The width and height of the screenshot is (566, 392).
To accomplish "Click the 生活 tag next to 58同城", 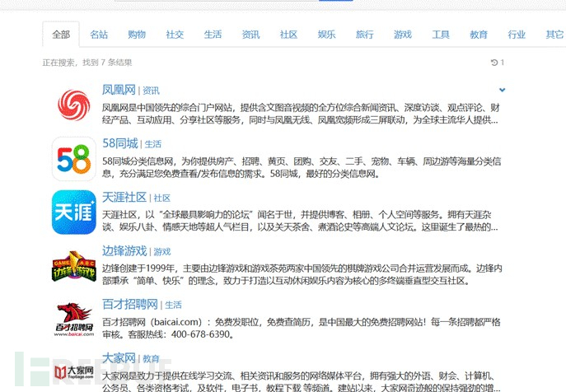I will (153, 144).
